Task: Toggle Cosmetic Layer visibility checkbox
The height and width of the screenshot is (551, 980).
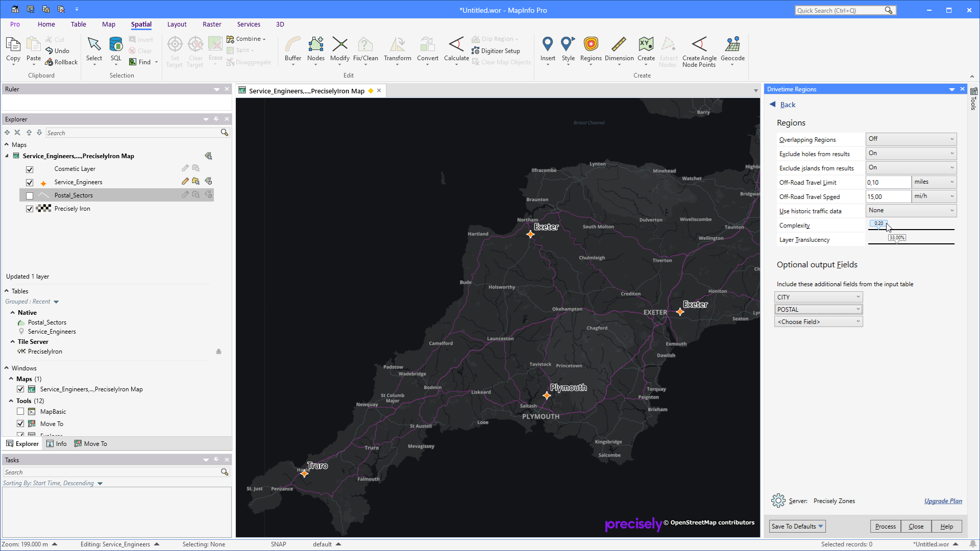Action: click(x=30, y=169)
